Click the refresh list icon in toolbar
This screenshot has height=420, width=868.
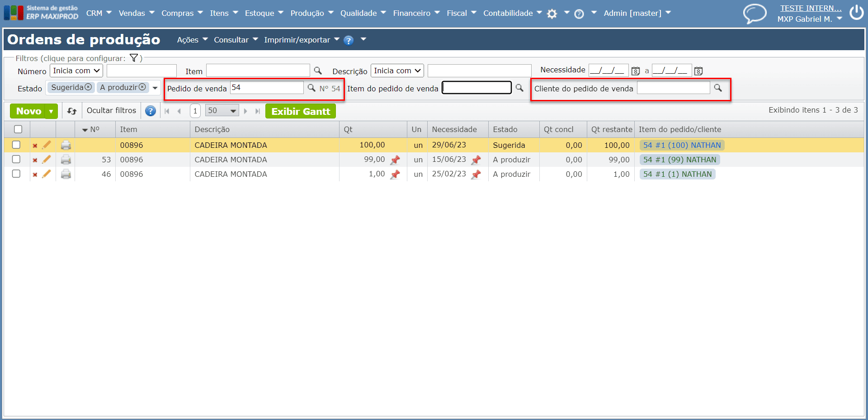72,111
